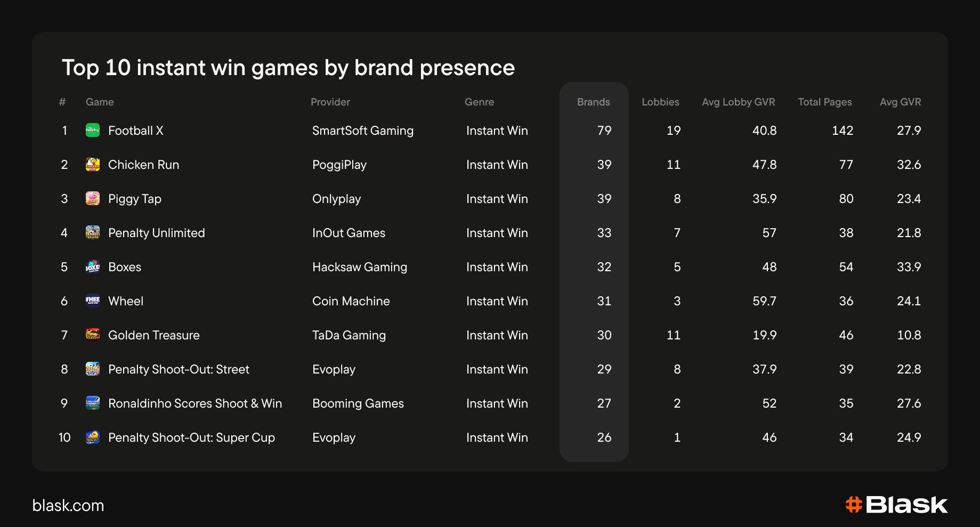Click the Penalty Unlimited game icon

click(93, 232)
